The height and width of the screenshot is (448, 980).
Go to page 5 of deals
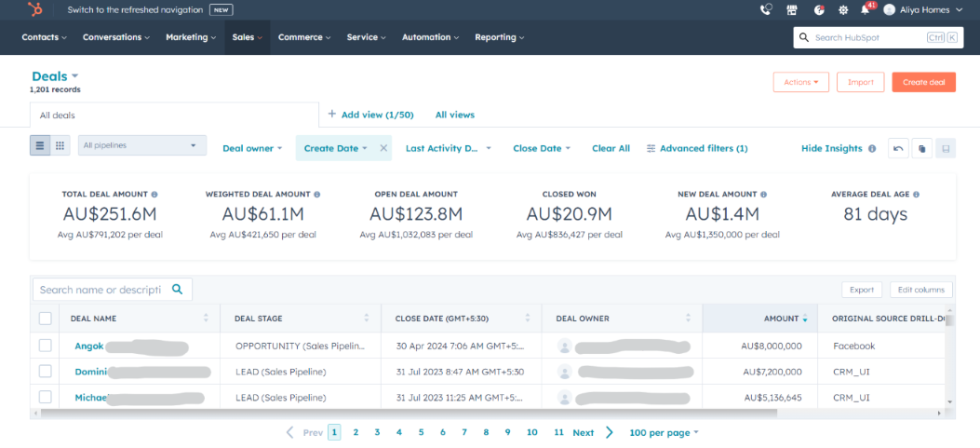[422, 432]
